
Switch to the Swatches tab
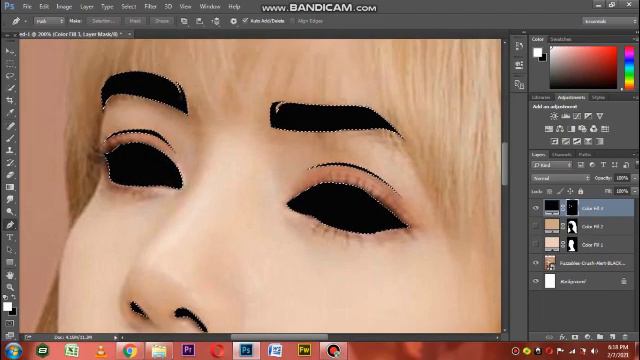click(x=561, y=39)
